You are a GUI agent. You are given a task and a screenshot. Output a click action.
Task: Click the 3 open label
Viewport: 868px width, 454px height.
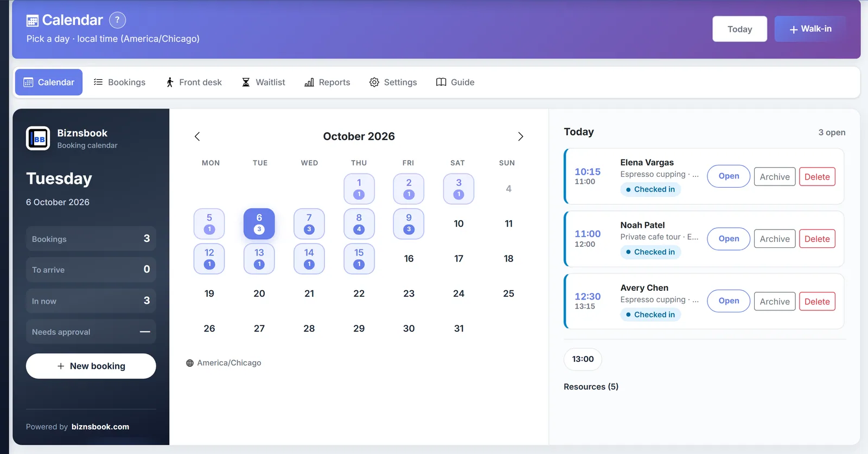(x=832, y=132)
